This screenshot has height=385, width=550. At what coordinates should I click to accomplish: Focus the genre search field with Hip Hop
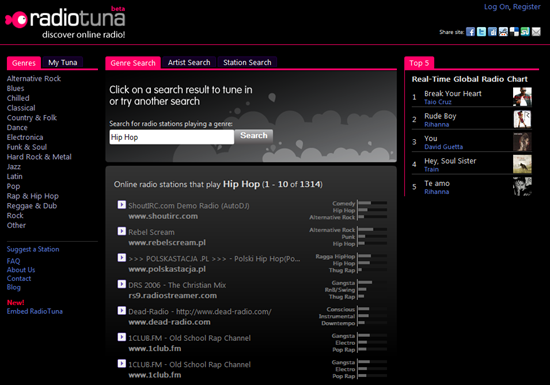coord(172,137)
